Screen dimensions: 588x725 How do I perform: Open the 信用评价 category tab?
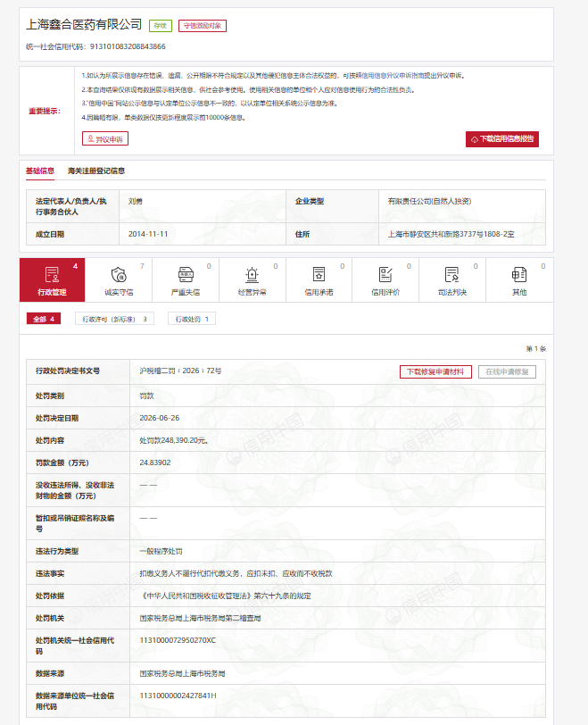tap(385, 279)
